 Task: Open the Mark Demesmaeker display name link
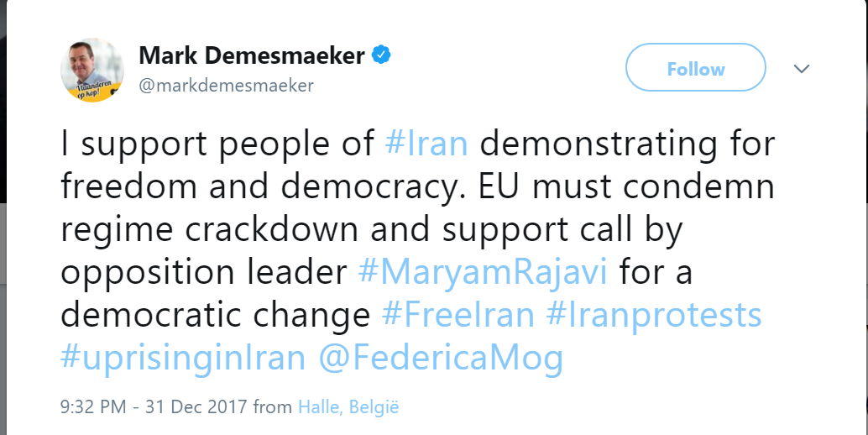click(x=251, y=56)
